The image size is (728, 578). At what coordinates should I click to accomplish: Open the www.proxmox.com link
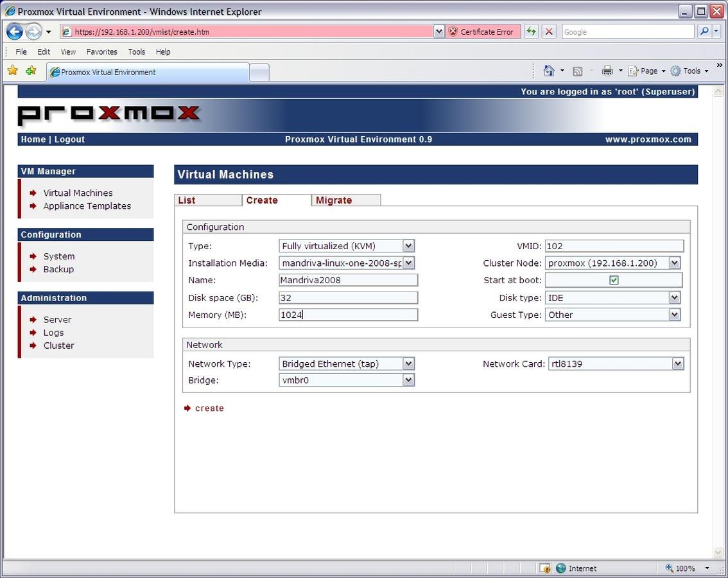tap(648, 139)
